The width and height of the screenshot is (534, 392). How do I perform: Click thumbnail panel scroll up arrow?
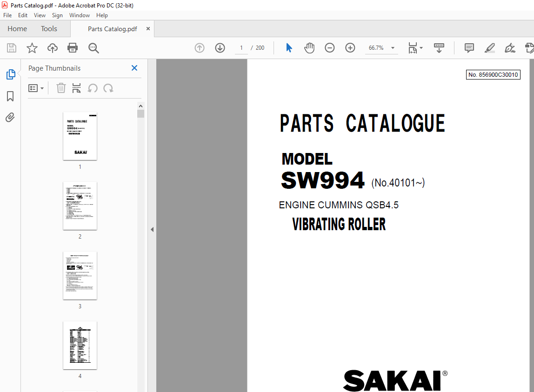pos(140,106)
